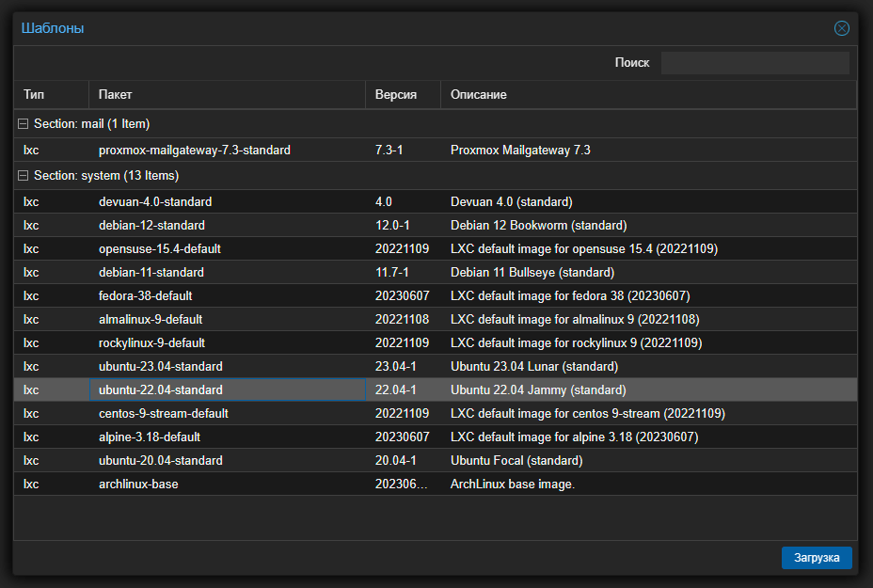Sort by the Версия column header
873x588 pixels.
pos(403,95)
